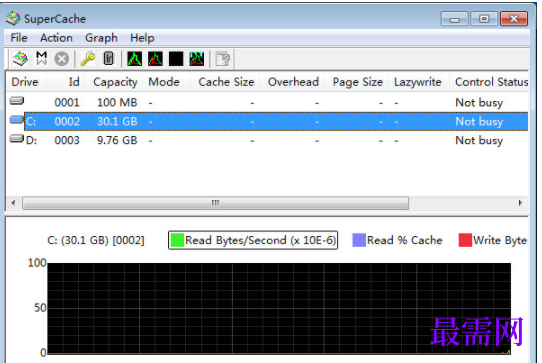This screenshot has height=363, width=542.
Task: Click the right scroll arrow of drive list
Action: click(x=520, y=203)
